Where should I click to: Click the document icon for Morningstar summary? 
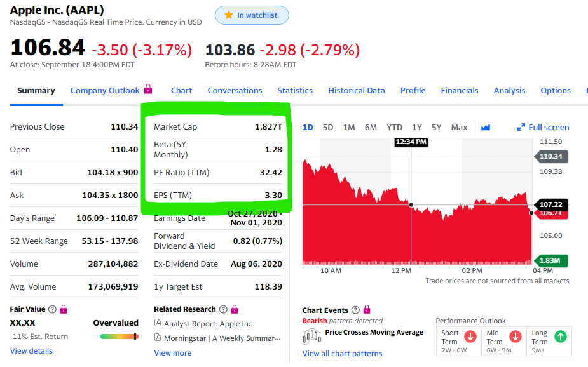[158, 338]
